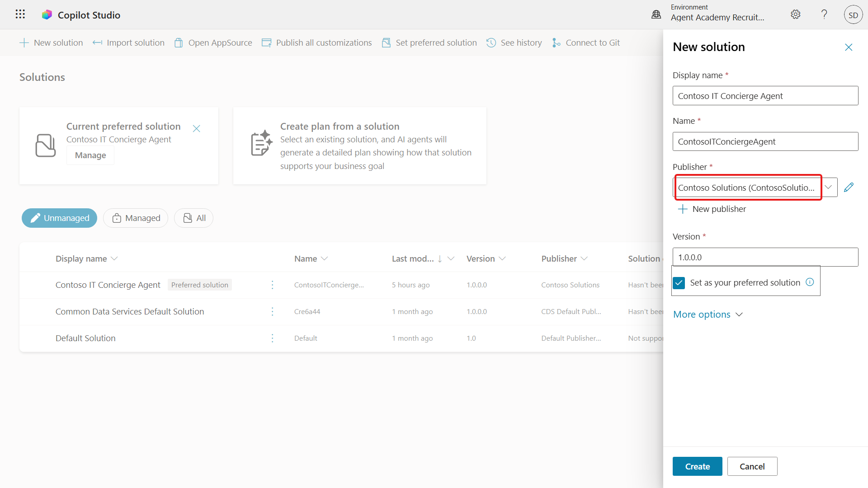
Task: Click the version 1.0 cell of Default Solution
Action: click(471, 338)
